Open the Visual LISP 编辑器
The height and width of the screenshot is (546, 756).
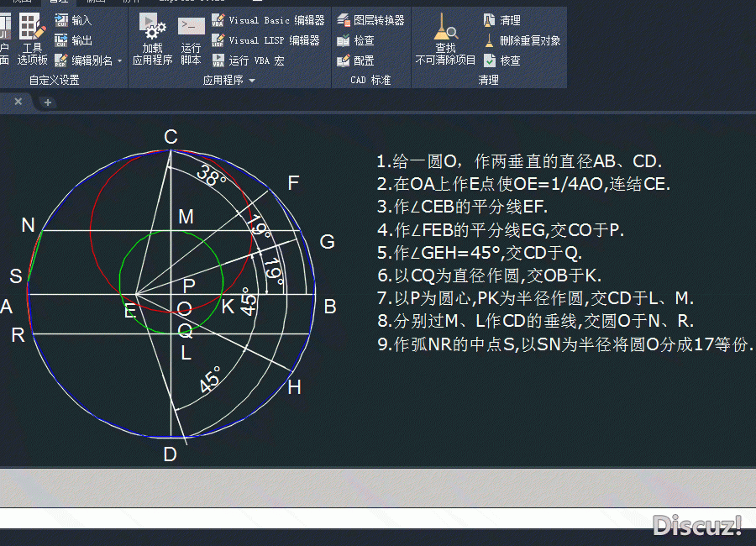[x=265, y=40]
